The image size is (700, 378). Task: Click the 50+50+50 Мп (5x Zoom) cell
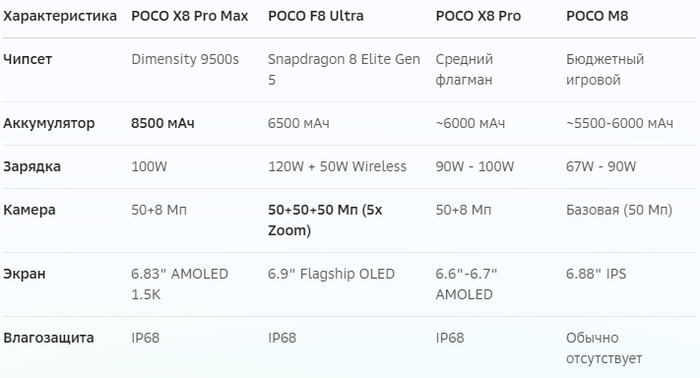click(x=325, y=220)
